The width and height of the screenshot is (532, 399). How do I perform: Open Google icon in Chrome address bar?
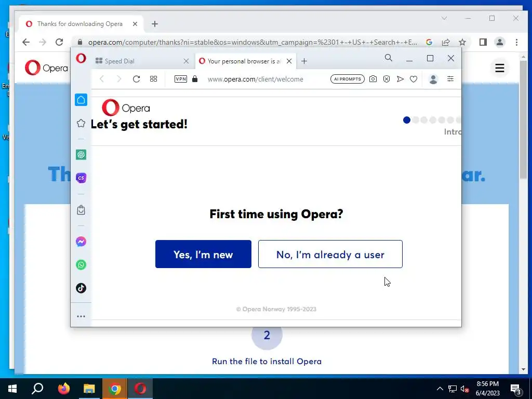(x=429, y=42)
